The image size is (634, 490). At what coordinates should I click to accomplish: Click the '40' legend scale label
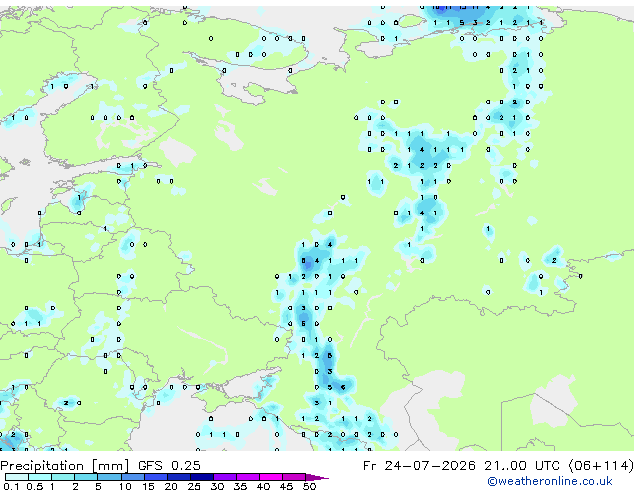tap(263, 486)
